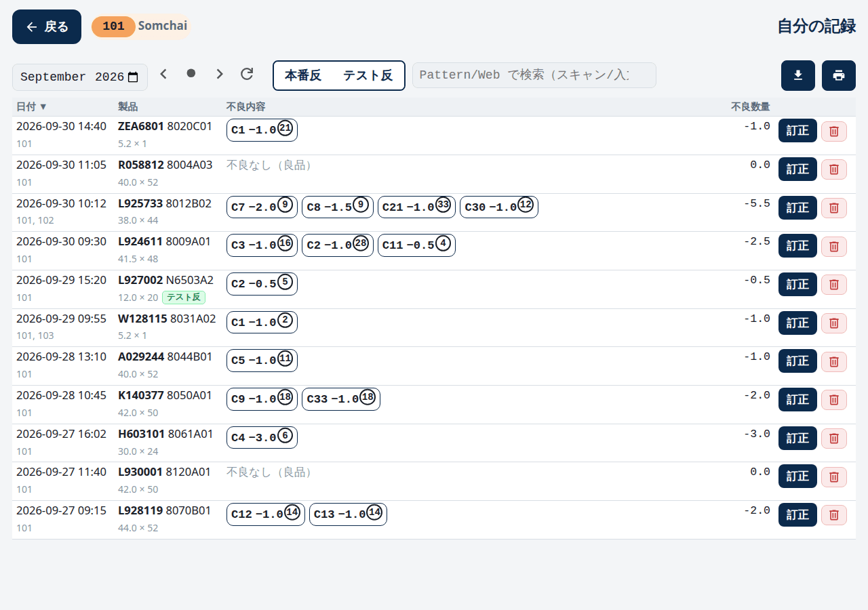The height and width of the screenshot is (610, 868).
Task: Click the green テスト反 tag on L927002
Action: 184,298
